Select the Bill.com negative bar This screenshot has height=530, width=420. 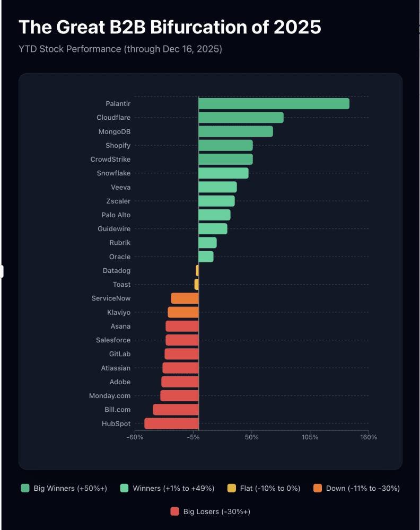[x=176, y=410]
